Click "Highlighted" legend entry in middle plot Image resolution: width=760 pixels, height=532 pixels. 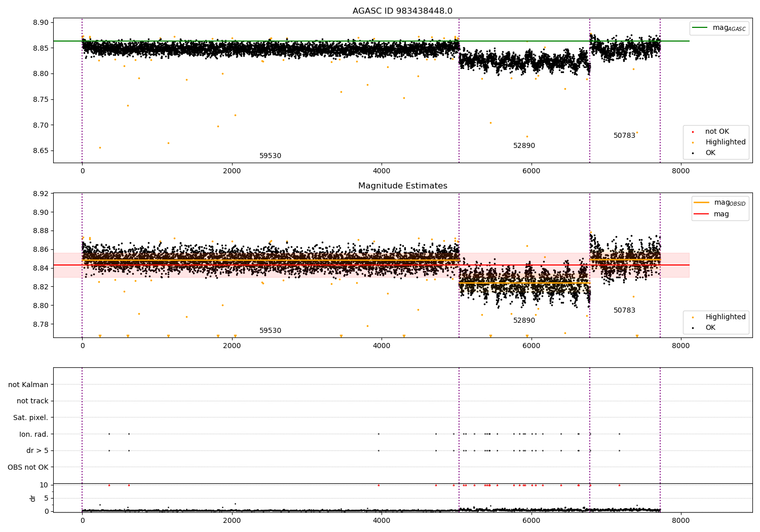coord(725,317)
